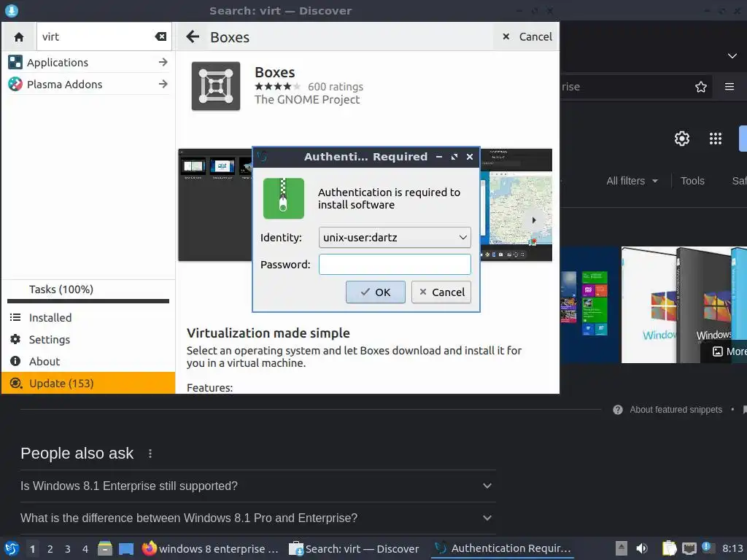
Task: Click Tools in Google search
Action: (692, 181)
